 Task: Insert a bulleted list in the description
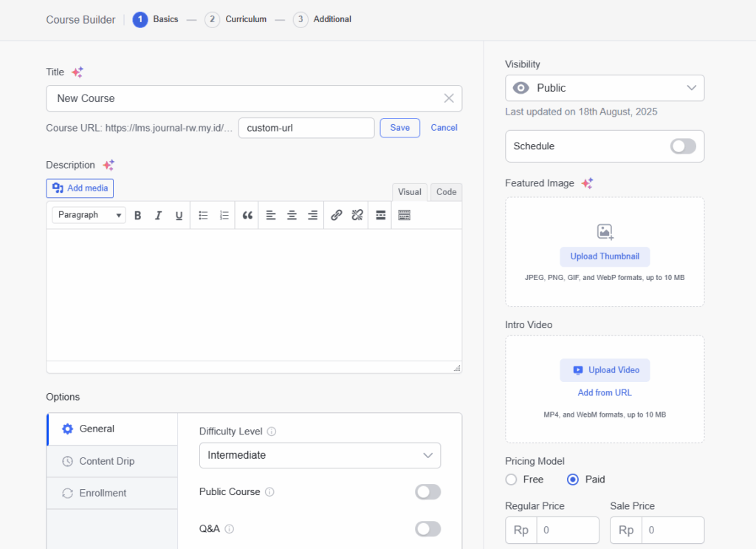[x=202, y=215]
